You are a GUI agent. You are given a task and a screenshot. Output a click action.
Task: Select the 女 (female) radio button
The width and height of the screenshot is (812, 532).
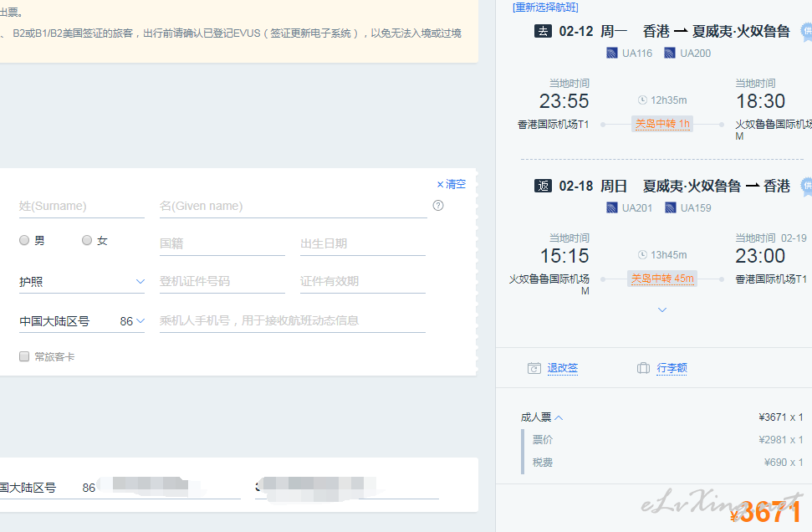pos(87,241)
